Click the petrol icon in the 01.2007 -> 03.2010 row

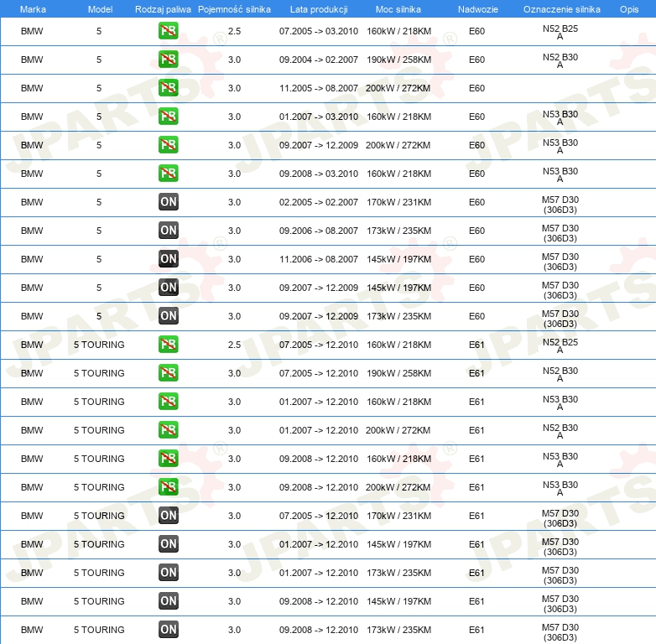pyautogui.click(x=168, y=117)
